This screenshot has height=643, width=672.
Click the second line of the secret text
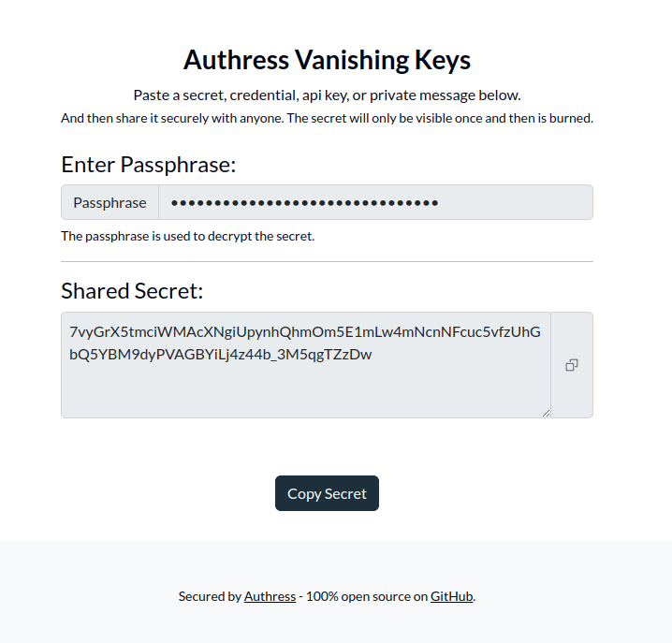pyautogui.click(x=220, y=355)
